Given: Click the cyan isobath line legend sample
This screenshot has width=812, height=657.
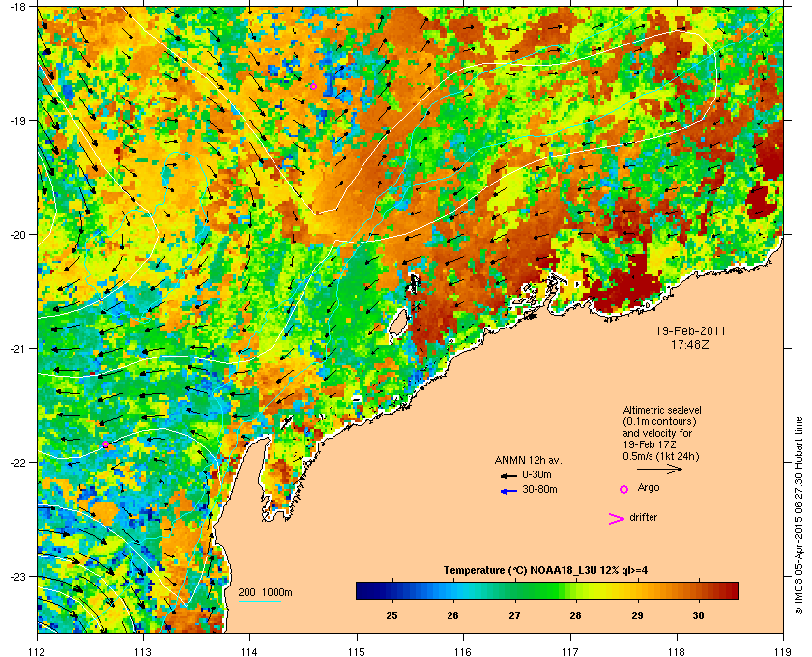Looking at the screenshot, I should coord(260,602).
